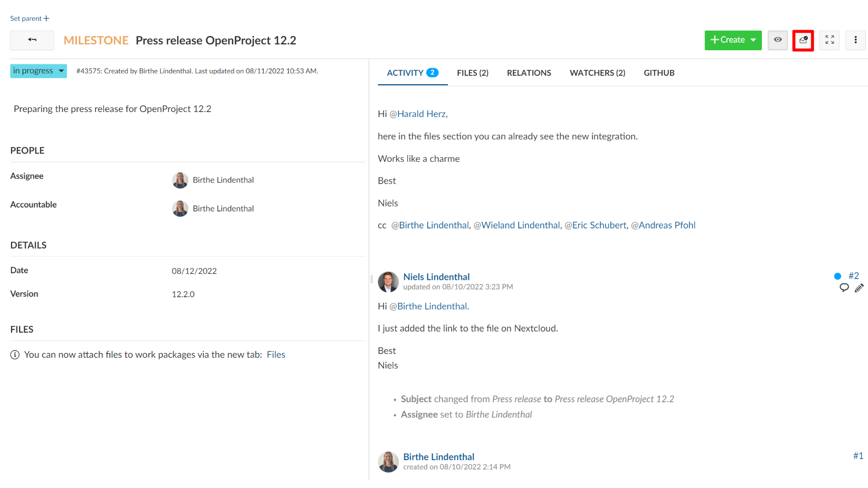The height and width of the screenshot is (488, 868).
Task: Switch to the Files (2) tab
Action: point(473,73)
